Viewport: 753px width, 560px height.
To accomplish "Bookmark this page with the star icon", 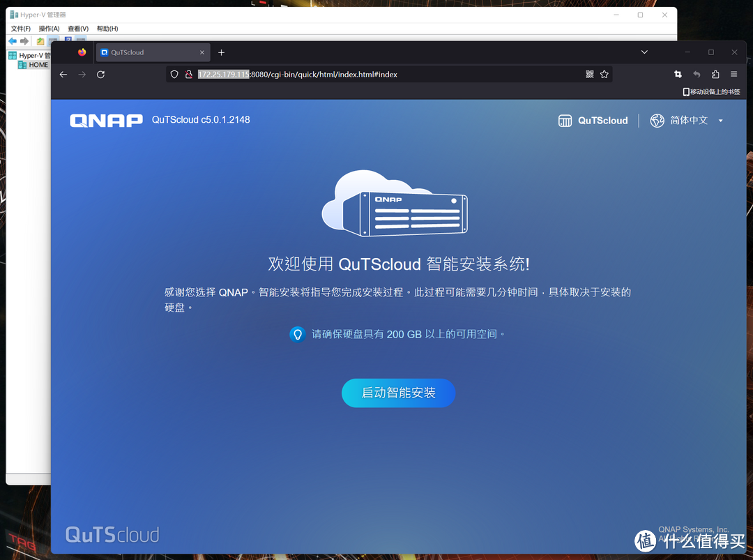I will click(x=604, y=75).
